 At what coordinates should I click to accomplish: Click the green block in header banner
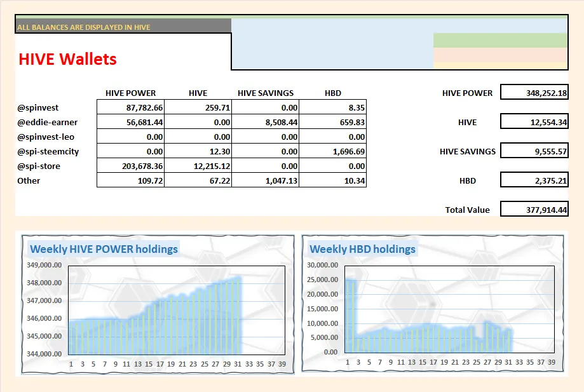tap(501, 40)
